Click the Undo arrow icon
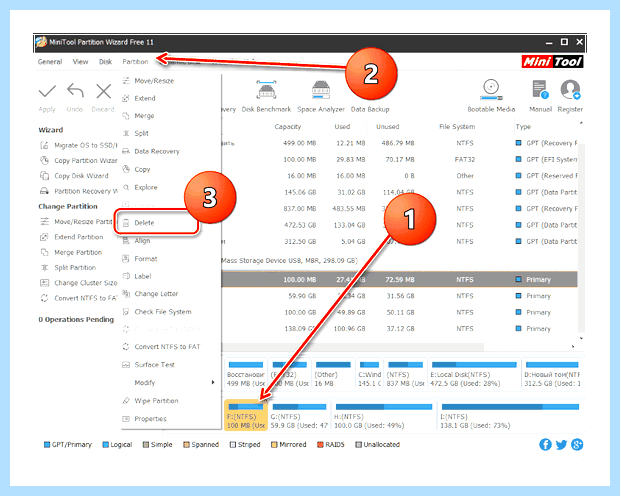Screen dimensions: 620x496 coord(75,91)
